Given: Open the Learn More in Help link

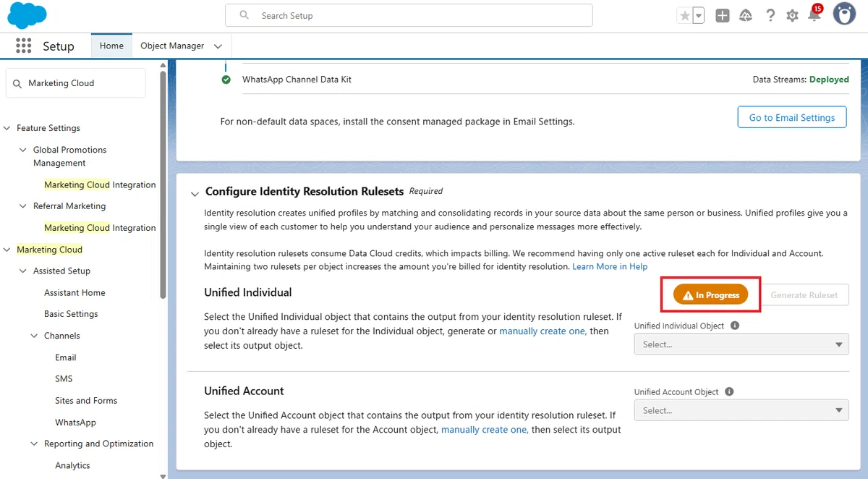Looking at the screenshot, I should point(610,267).
